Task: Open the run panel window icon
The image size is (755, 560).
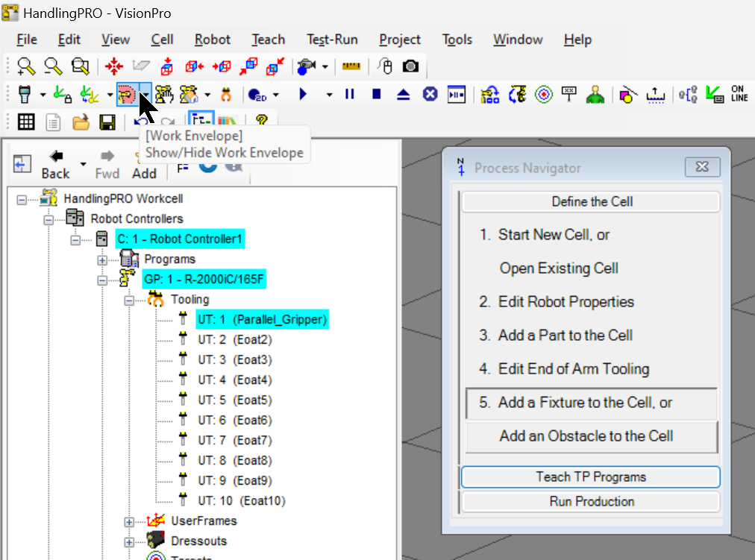Action: click(457, 94)
